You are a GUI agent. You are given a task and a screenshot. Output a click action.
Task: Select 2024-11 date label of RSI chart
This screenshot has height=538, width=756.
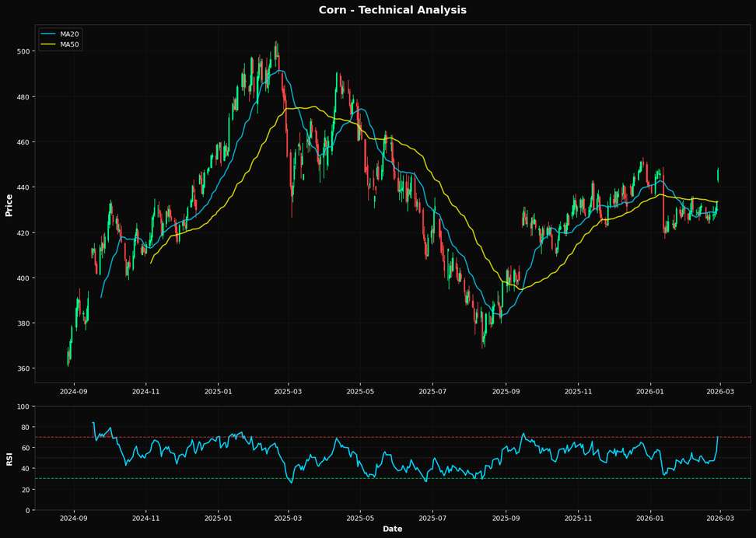click(x=145, y=519)
